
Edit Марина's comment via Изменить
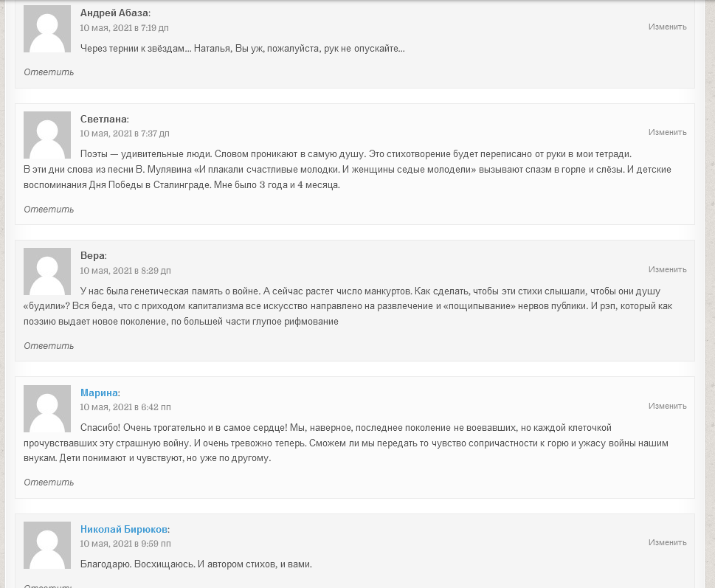coord(668,406)
